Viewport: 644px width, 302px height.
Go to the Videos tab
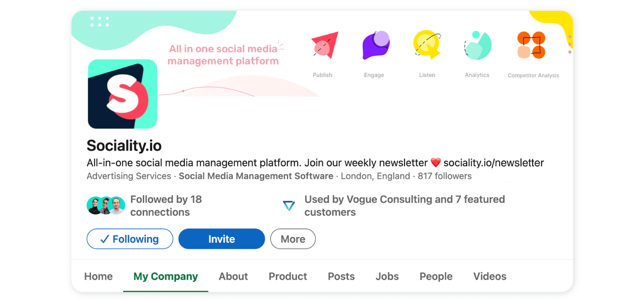pos(489,276)
